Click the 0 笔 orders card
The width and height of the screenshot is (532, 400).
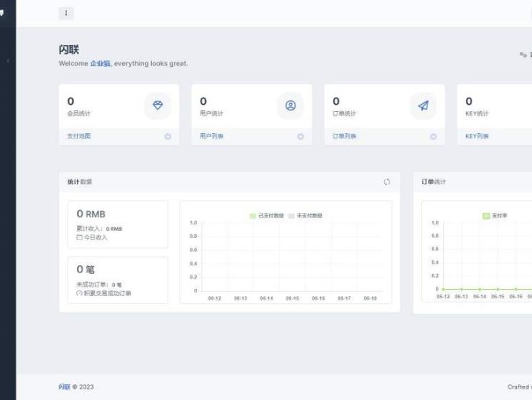[x=118, y=280]
